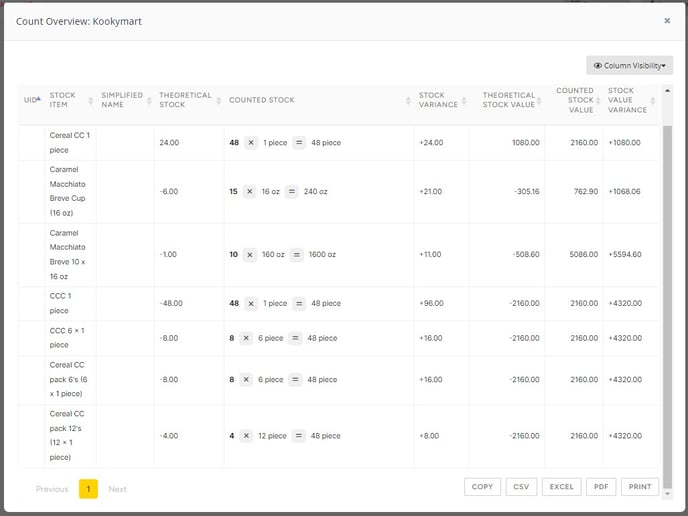Click multiply icon in Cereal CC 1 piece row
Screen dimensions: 688x516
[251, 143]
